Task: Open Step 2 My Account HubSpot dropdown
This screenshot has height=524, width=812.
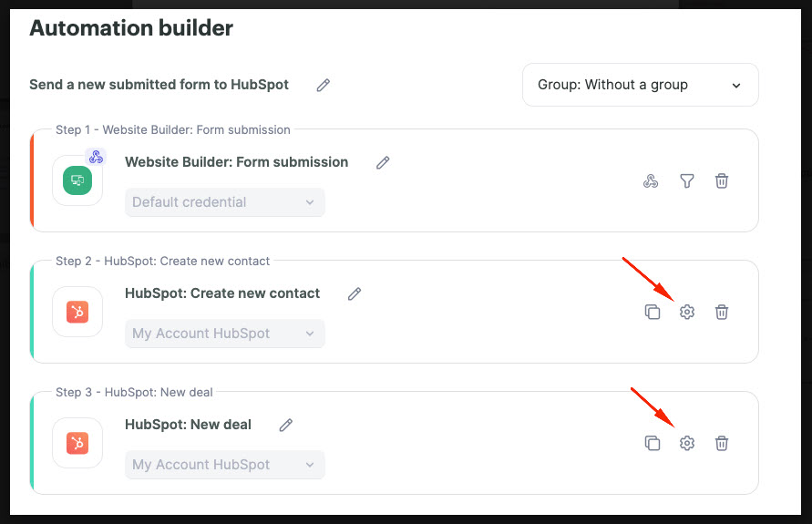Action: click(225, 334)
